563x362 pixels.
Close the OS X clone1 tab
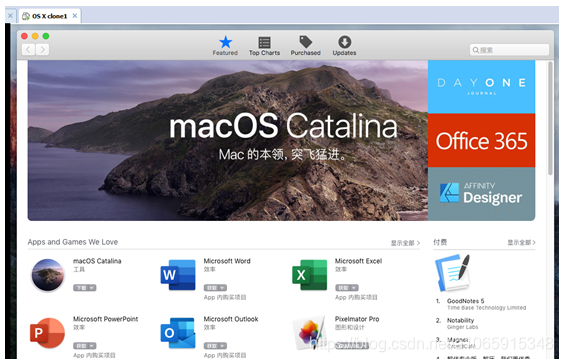75,16
